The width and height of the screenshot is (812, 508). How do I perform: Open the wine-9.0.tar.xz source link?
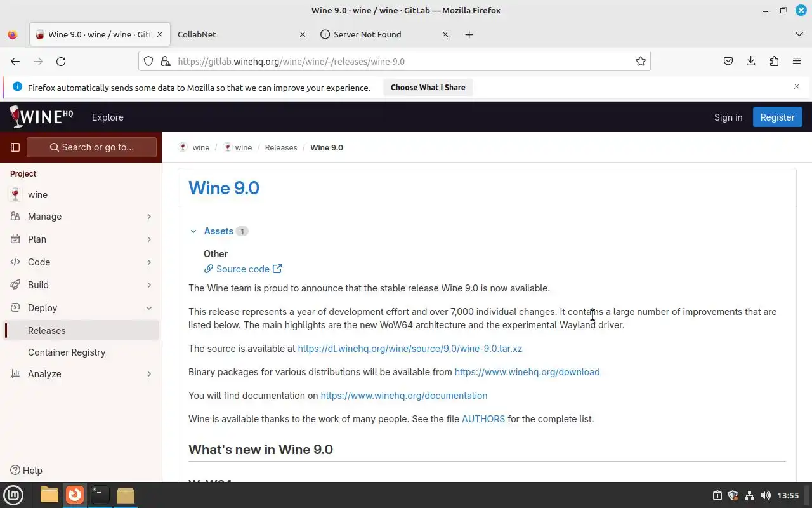pyautogui.click(x=410, y=349)
